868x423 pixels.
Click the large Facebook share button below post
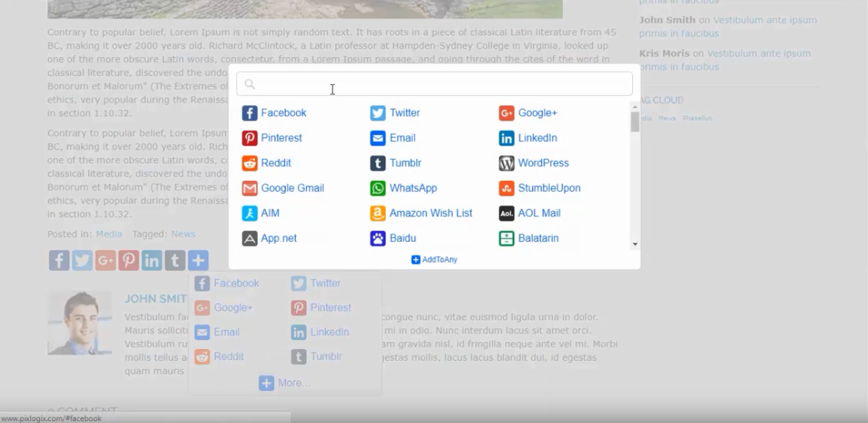coord(59,260)
